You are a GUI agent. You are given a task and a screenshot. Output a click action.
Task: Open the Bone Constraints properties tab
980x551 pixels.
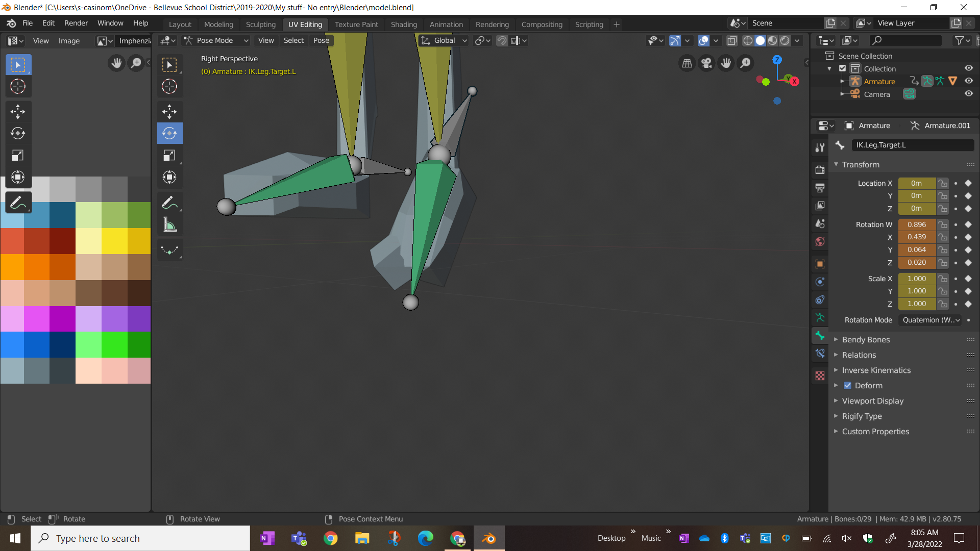[820, 354]
